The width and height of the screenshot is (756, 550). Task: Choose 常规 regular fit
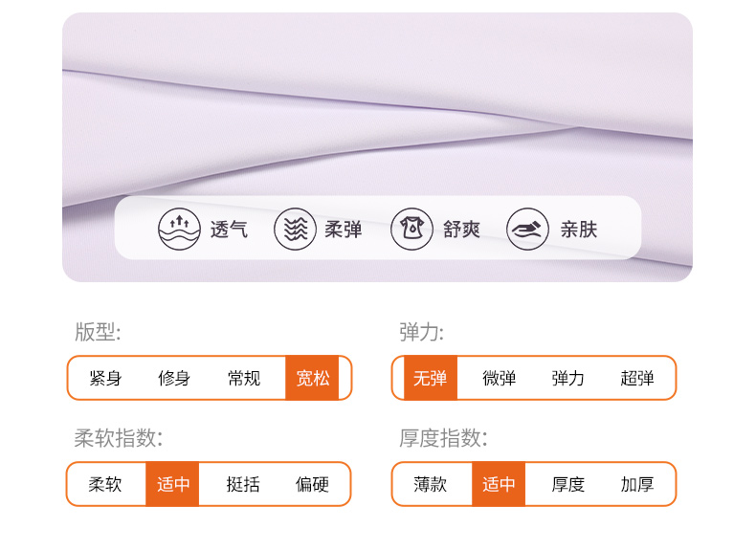click(x=244, y=378)
